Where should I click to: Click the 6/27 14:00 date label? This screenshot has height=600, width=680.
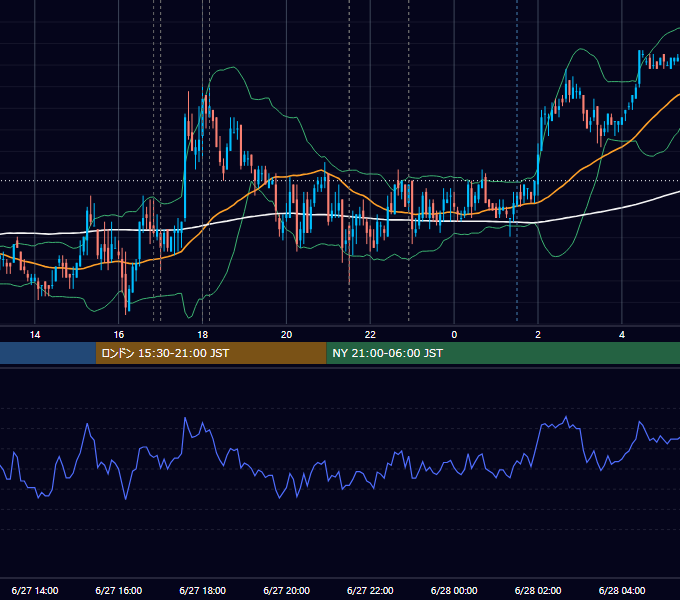(x=35, y=590)
